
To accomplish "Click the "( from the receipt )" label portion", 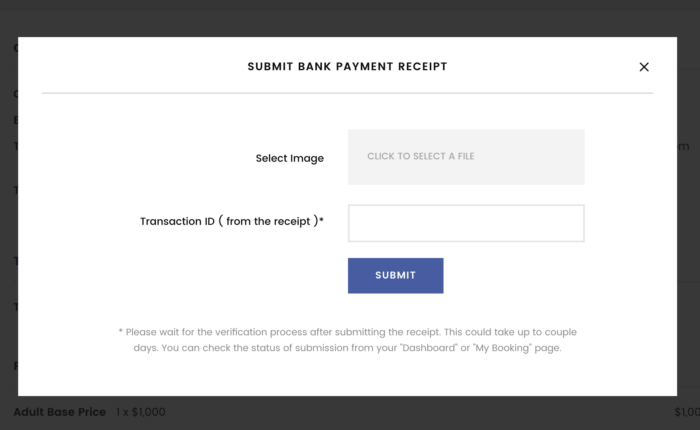I will 268,221.
